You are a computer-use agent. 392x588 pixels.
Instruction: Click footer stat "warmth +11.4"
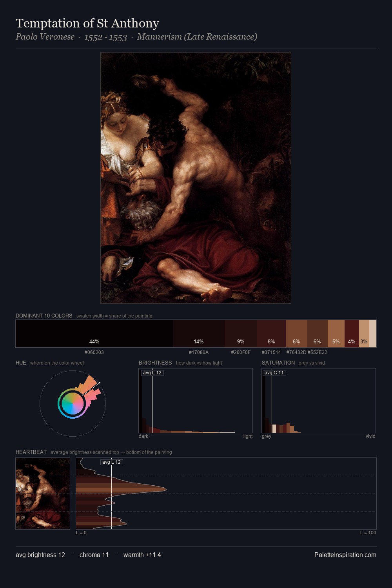pyautogui.click(x=142, y=555)
